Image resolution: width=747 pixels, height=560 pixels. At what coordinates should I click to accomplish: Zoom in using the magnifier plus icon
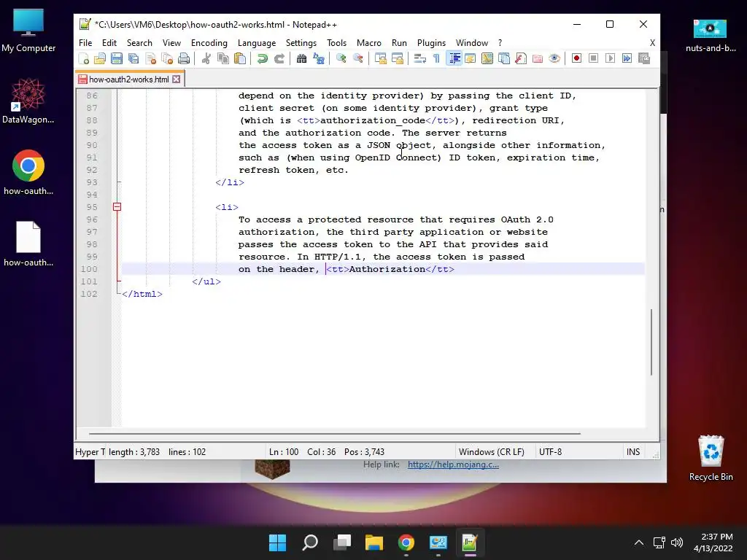pyautogui.click(x=341, y=58)
